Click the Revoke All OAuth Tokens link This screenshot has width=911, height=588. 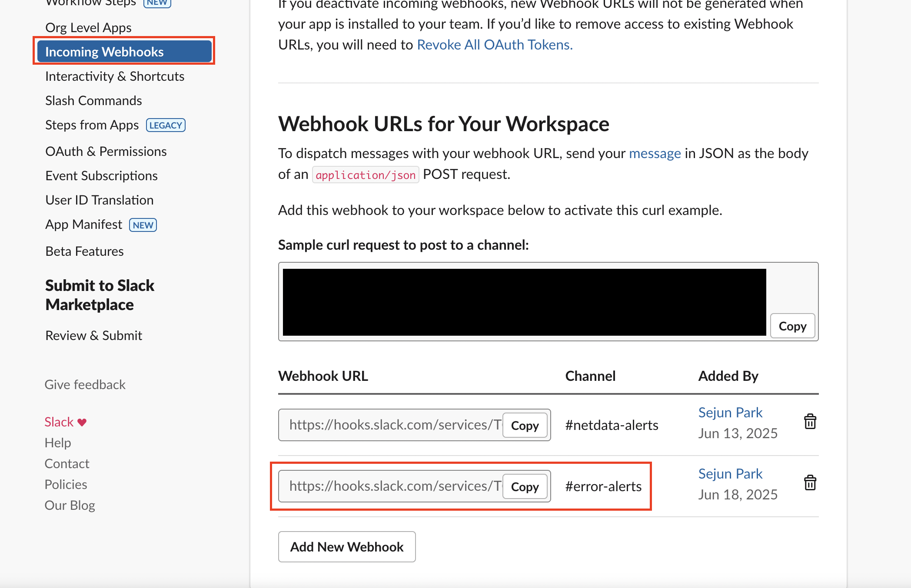495,45
